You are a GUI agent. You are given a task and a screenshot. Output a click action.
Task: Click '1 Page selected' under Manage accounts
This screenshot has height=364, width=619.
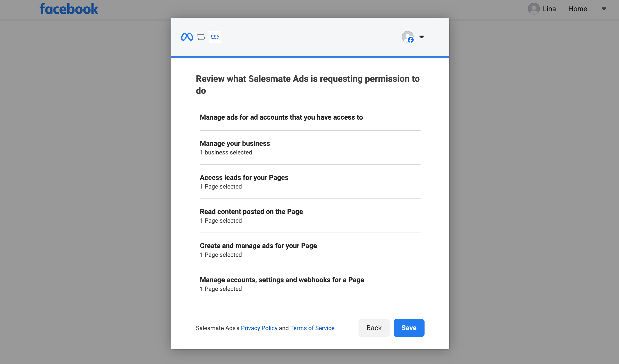coord(221,289)
